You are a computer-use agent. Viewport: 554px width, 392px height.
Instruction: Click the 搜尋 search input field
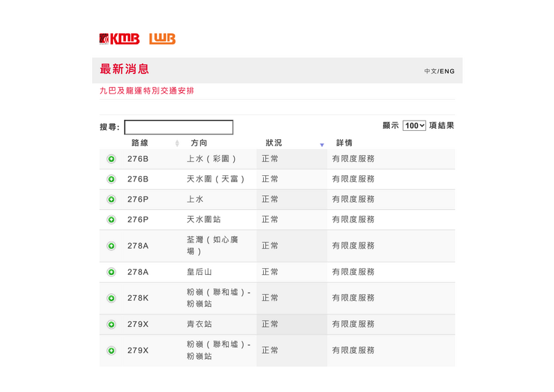click(179, 127)
